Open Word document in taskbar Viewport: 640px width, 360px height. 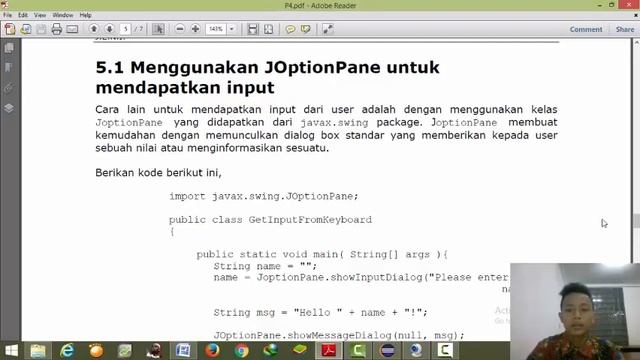pos(183,351)
